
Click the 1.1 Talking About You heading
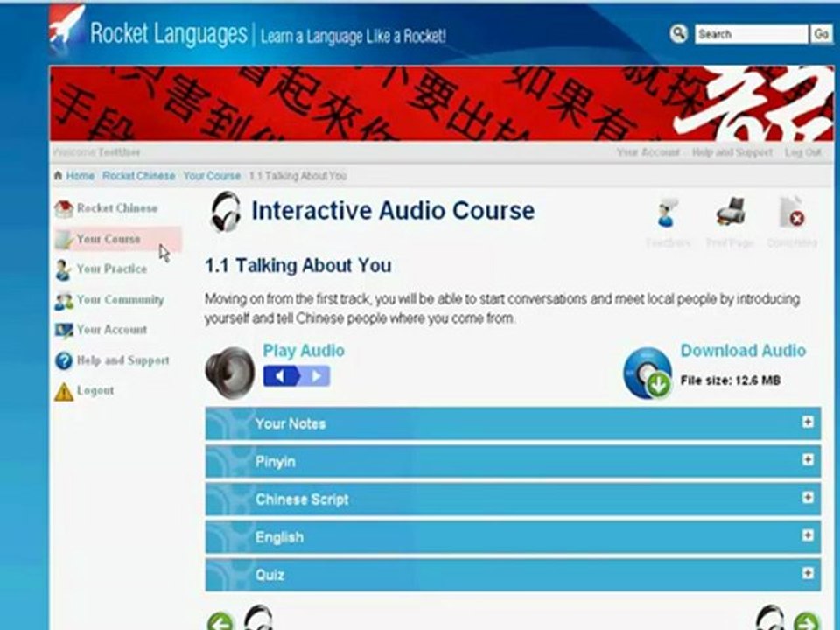(297, 266)
